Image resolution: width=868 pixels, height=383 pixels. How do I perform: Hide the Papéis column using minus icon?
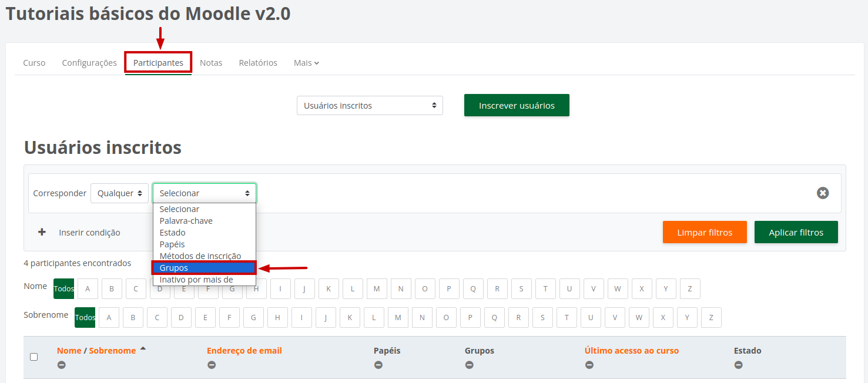pyautogui.click(x=378, y=365)
